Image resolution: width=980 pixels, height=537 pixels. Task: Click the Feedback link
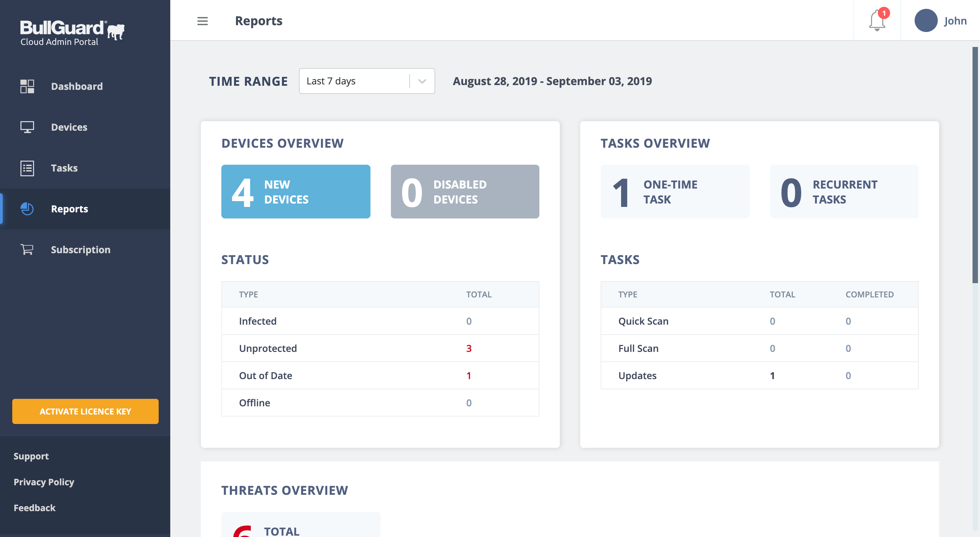pyautogui.click(x=35, y=508)
